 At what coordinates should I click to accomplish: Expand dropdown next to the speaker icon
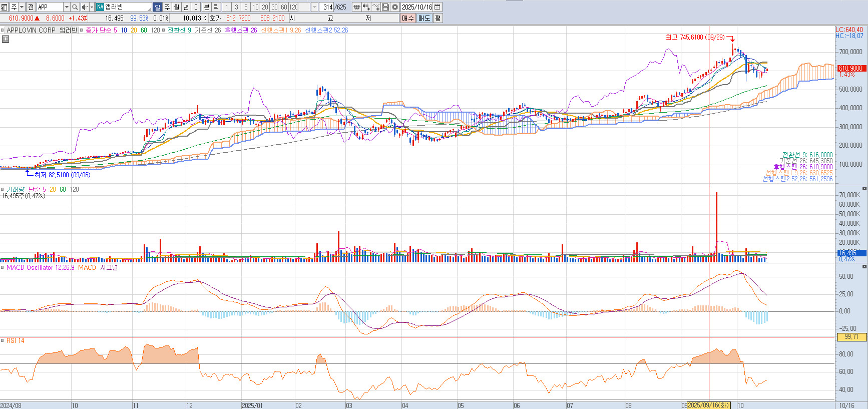(92, 7)
